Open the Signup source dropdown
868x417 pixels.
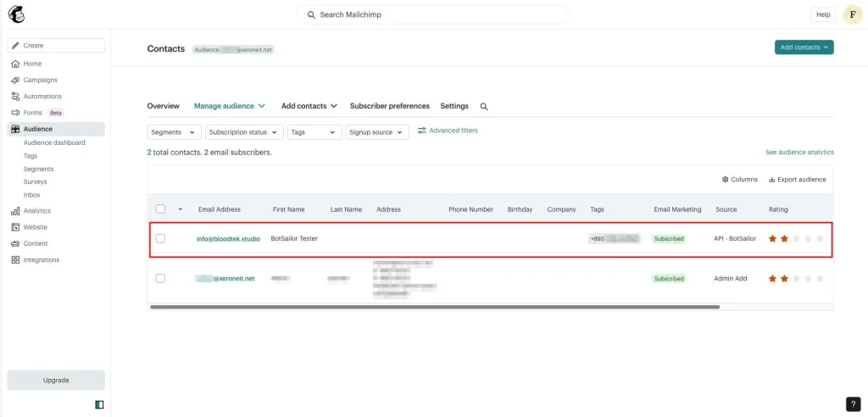[x=377, y=132]
